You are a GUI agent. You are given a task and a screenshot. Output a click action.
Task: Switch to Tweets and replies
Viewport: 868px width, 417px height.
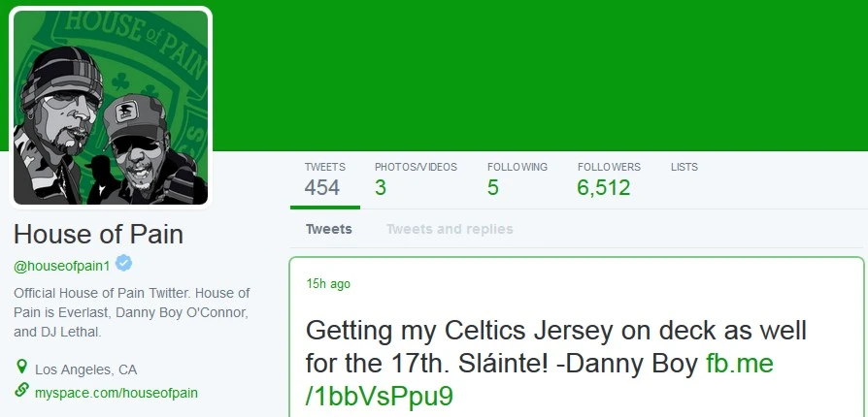coord(450,229)
